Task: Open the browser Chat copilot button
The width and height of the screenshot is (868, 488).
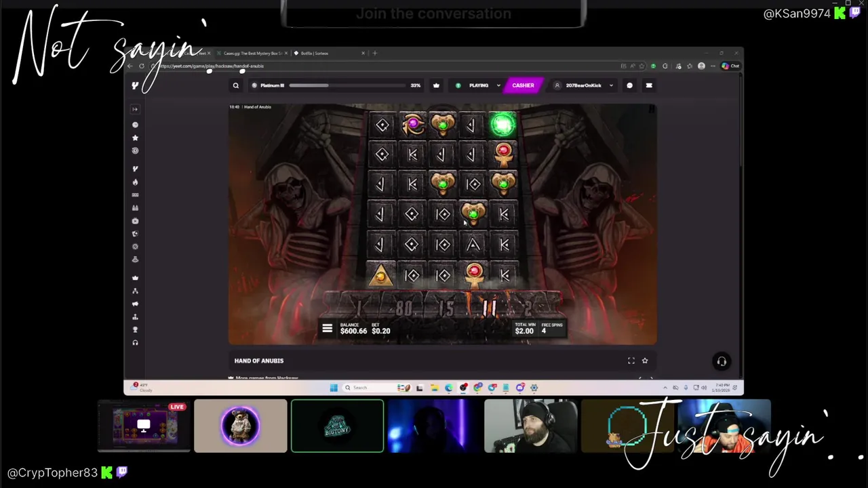Action: click(730, 66)
